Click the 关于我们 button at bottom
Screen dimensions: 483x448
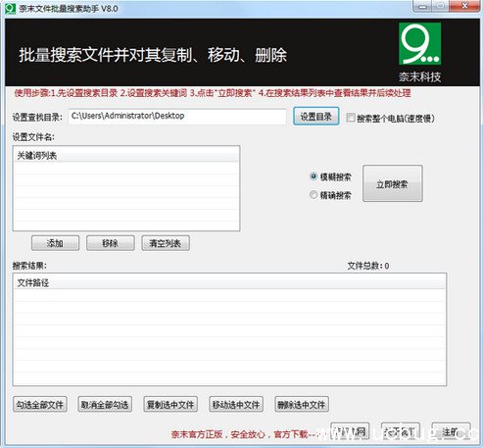pos(401,431)
